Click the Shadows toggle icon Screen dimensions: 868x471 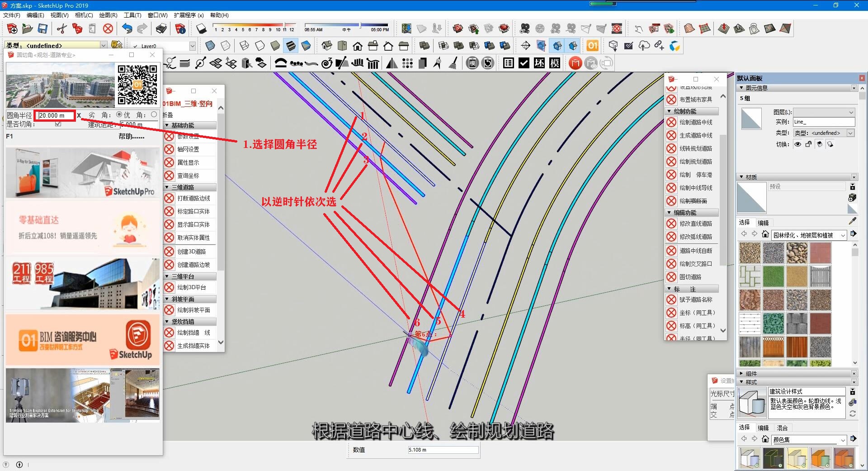point(201,29)
